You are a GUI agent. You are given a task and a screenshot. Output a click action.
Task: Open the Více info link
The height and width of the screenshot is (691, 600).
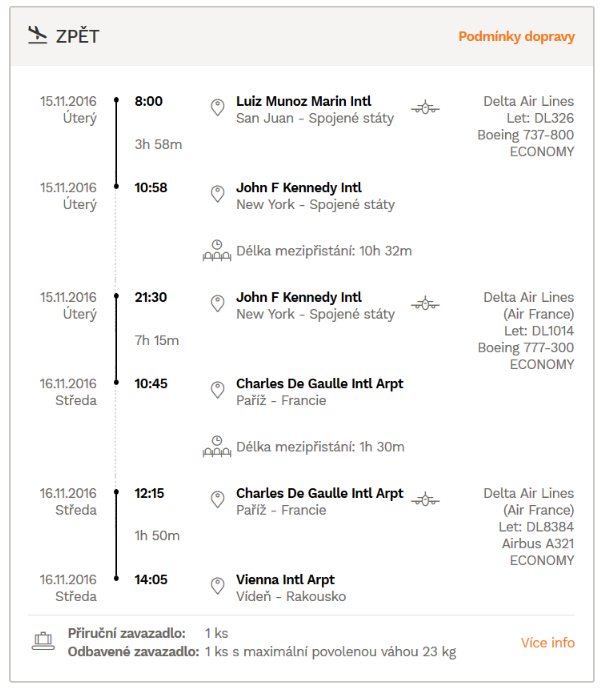point(548,643)
